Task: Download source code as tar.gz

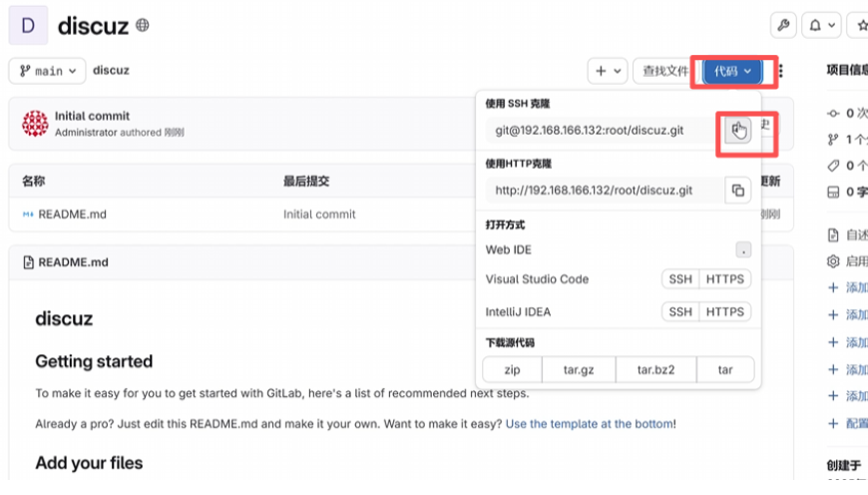Action: click(579, 369)
